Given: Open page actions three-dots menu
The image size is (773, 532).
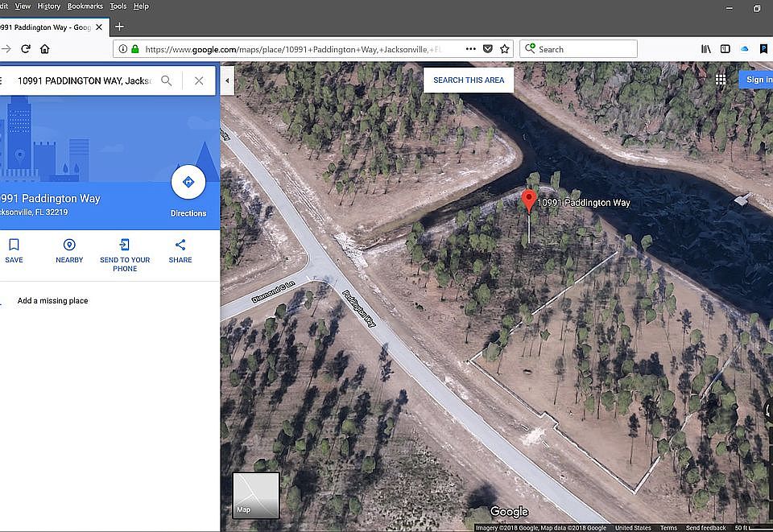Looking at the screenshot, I should point(471,49).
